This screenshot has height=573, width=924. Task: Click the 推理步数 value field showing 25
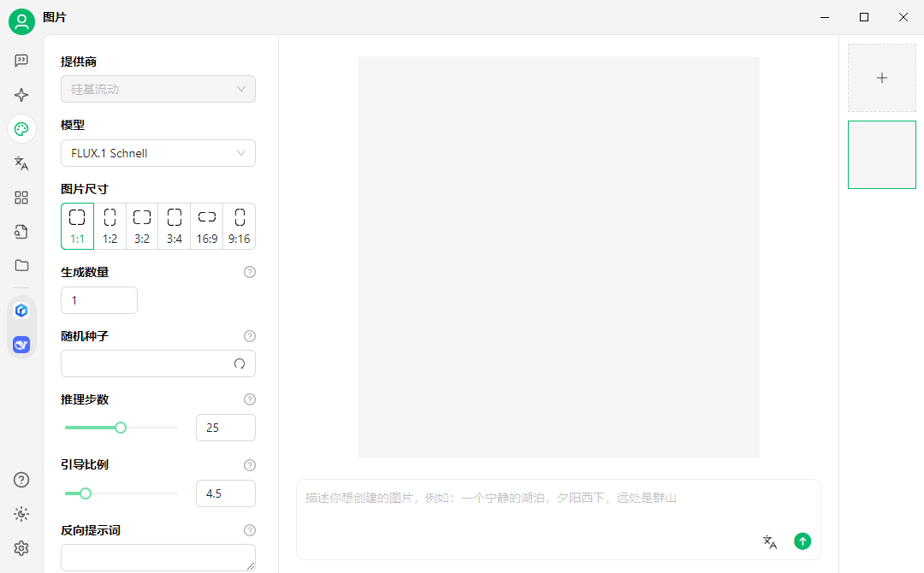(226, 428)
